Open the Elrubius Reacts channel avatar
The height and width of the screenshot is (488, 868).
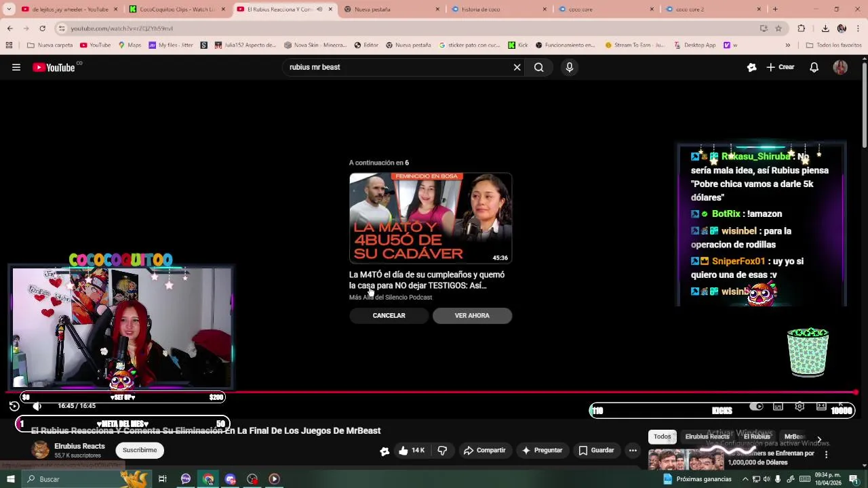[41, 450]
